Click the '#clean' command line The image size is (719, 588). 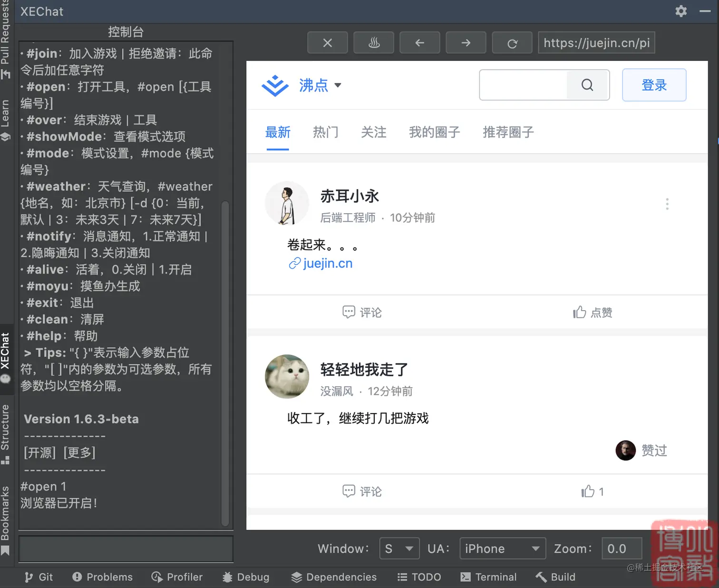coord(62,319)
